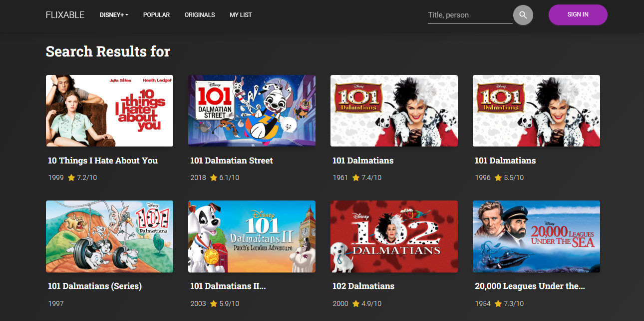Click the year 1999
The width and height of the screenshot is (644, 321).
[x=56, y=177]
